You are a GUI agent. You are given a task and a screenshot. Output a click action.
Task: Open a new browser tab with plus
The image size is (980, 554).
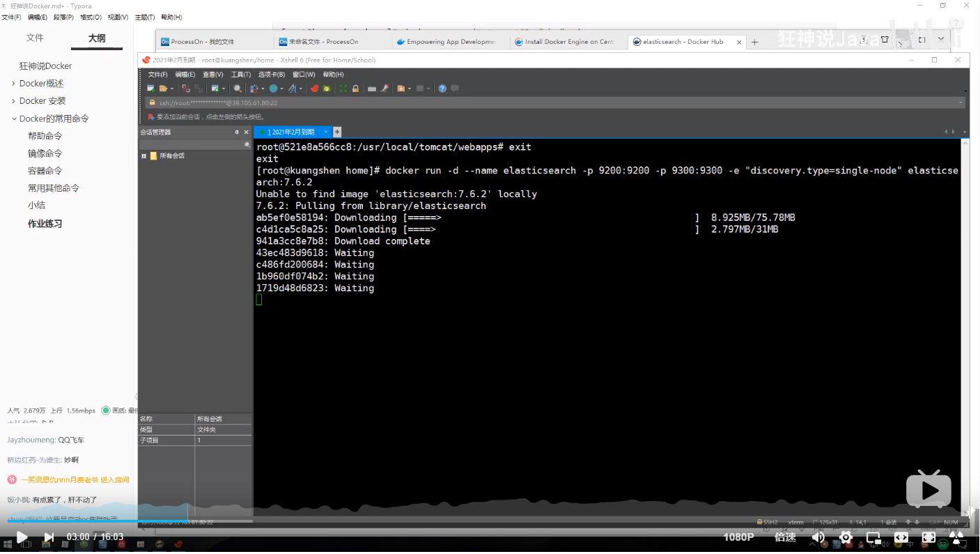(754, 42)
